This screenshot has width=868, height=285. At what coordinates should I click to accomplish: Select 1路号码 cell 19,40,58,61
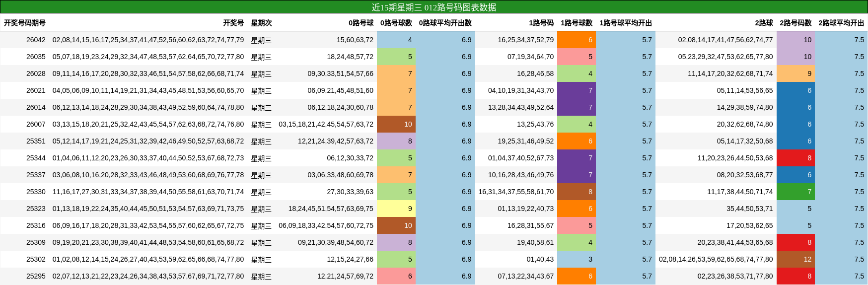point(535,242)
